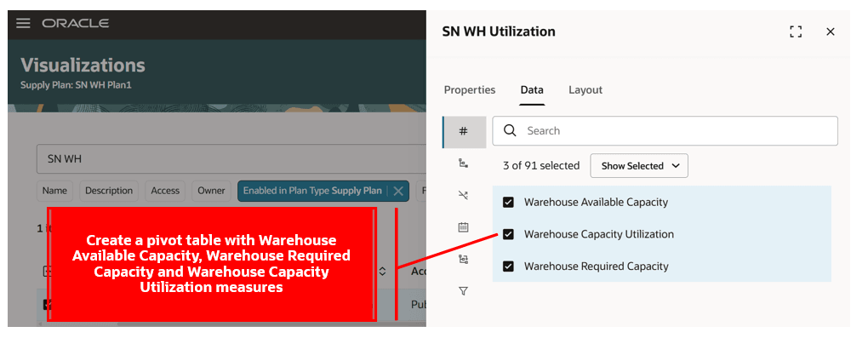Open the hamburger navigation menu
Screen dimensions: 868x361
click(x=23, y=23)
